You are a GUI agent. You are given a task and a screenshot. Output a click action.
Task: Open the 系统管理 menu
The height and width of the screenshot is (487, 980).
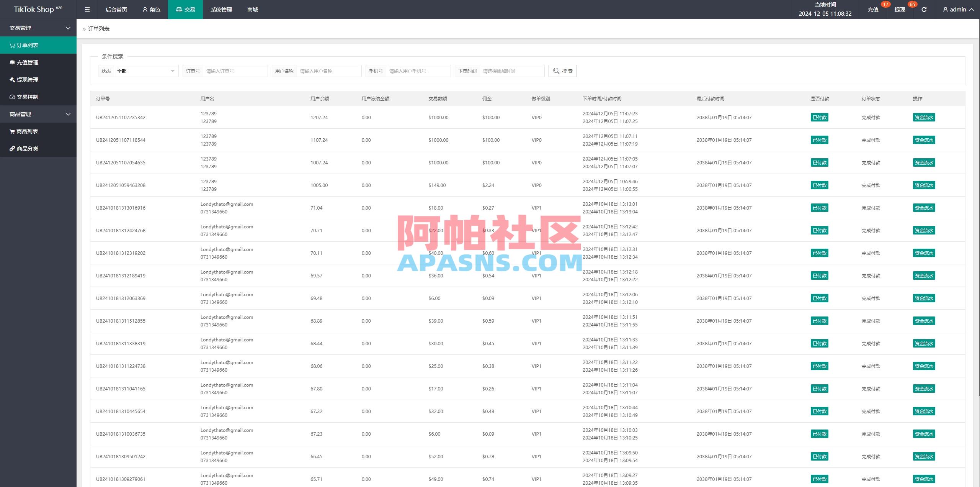tap(221, 9)
